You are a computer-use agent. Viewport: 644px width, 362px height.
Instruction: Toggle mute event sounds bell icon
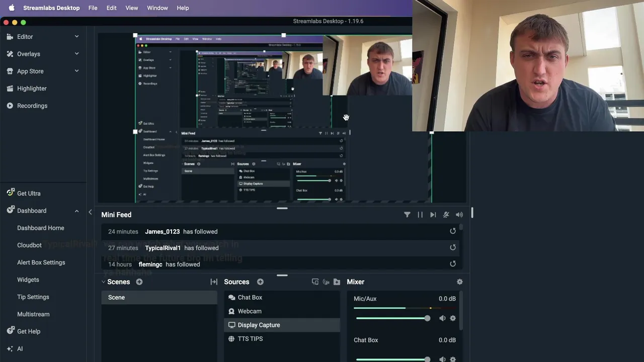(x=446, y=215)
